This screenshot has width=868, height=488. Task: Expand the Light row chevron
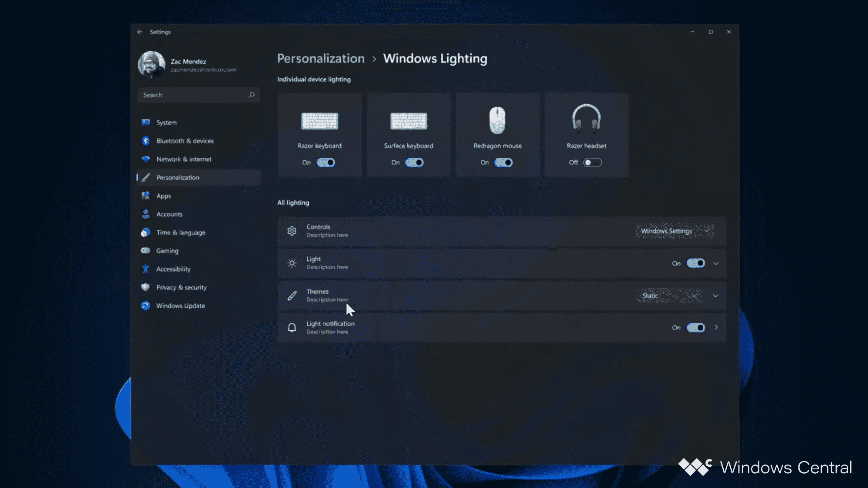click(716, 263)
